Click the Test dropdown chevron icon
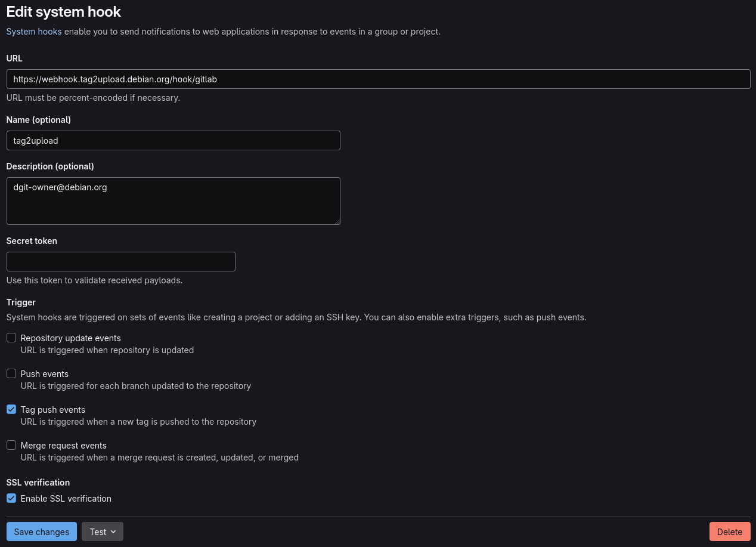Viewport: 756px width, 547px height. (x=113, y=532)
